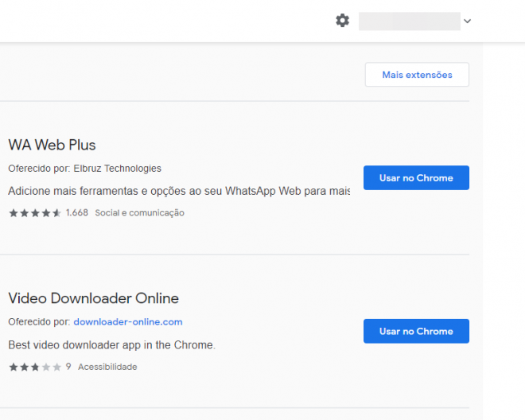Click the WA Web Plus star rating
This screenshot has width=525, height=420.
point(35,212)
